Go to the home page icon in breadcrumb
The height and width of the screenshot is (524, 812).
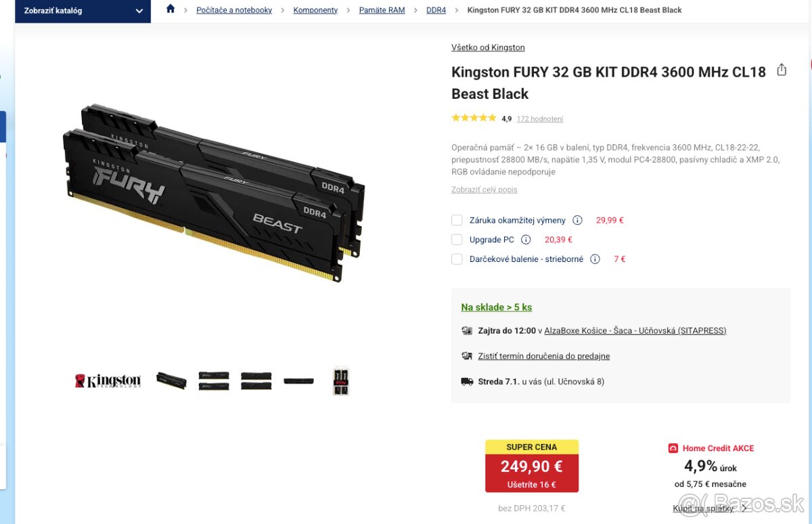(x=171, y=9)
